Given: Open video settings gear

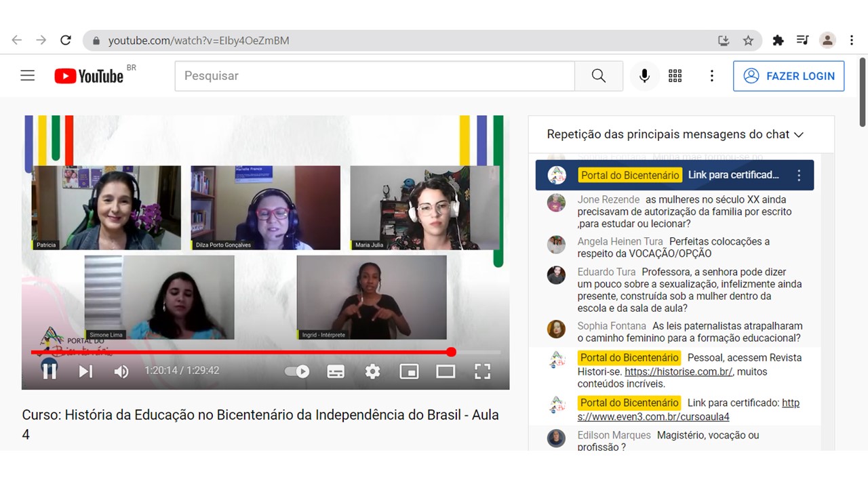Looking at the screenshot, I should [372, 371].
